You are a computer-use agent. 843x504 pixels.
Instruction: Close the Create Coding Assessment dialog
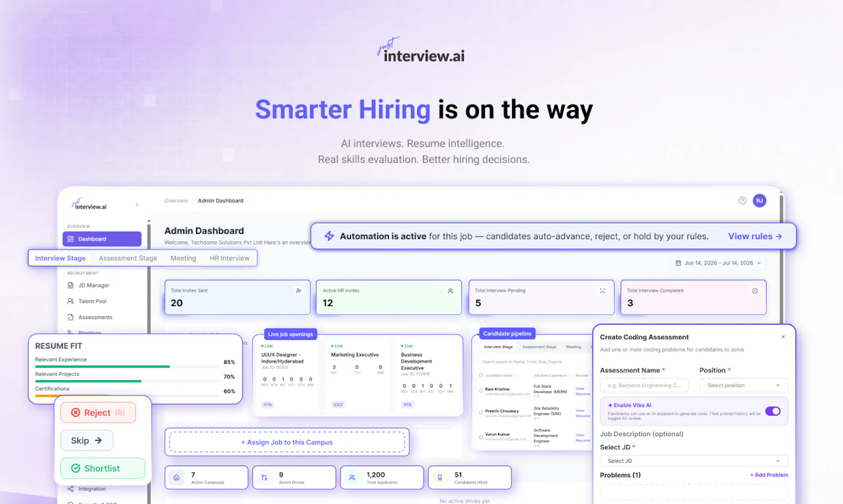[x=783, y=337]
